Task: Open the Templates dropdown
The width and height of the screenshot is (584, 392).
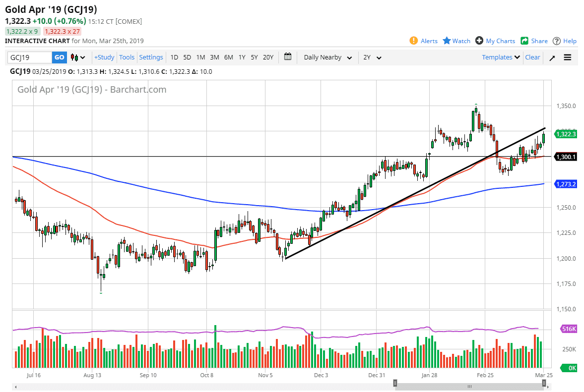Action: (x=501, y=57)
